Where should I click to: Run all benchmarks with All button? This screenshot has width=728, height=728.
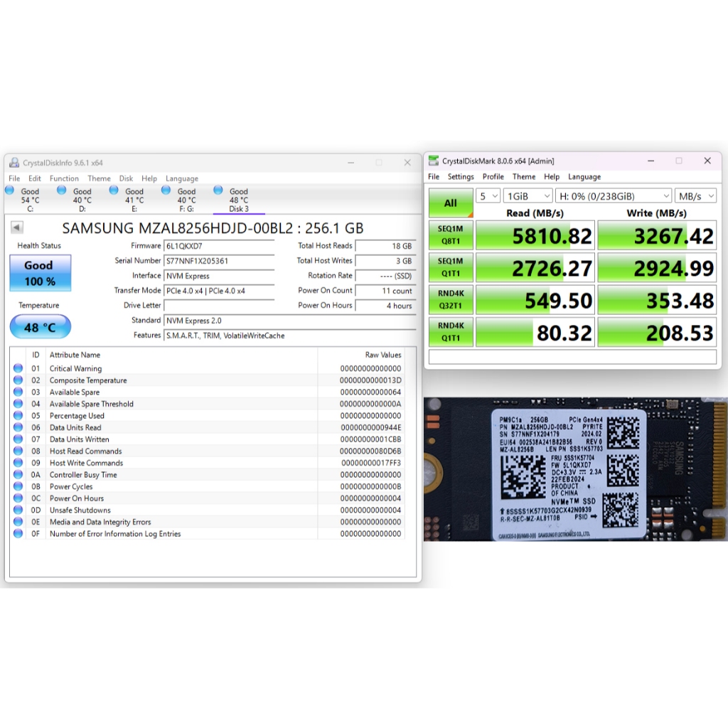(451, 203)
